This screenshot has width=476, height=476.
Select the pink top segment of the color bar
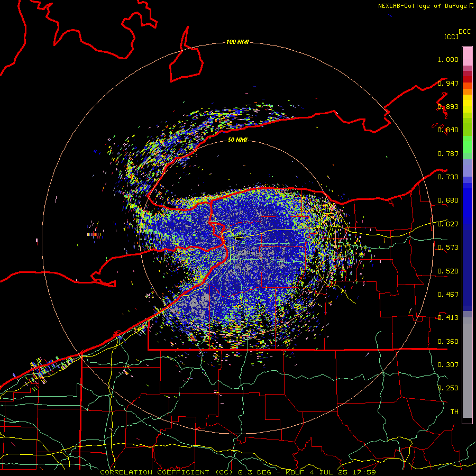pyautogui.click(x=467, y=56)
